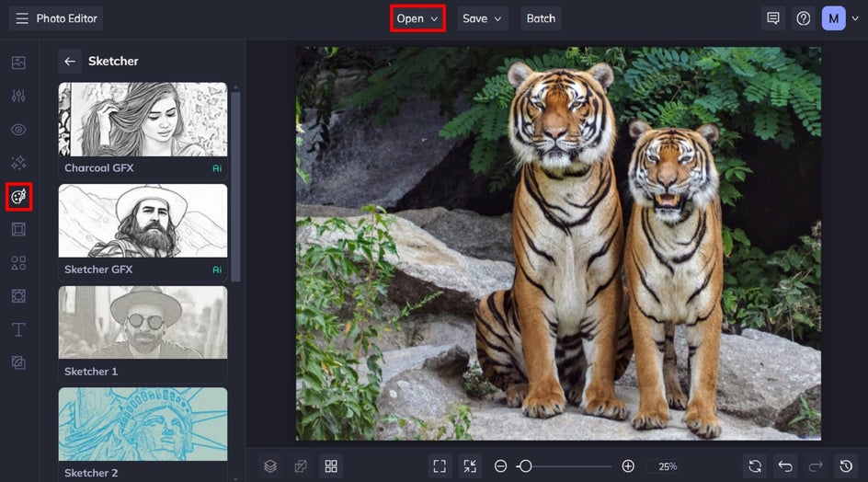Zoom in with the plus icon
868x482 pixels.
(x=628, y=466)
